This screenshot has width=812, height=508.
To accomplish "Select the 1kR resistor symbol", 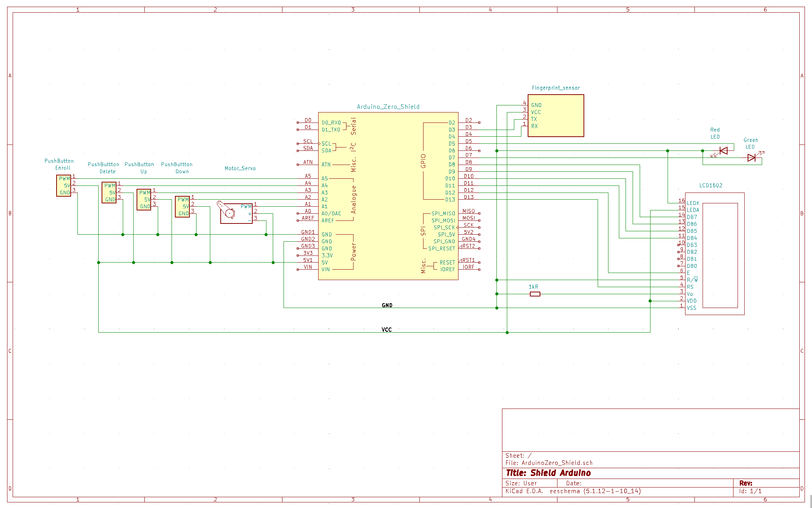I will pyautogui.click(x=535, y=294).
